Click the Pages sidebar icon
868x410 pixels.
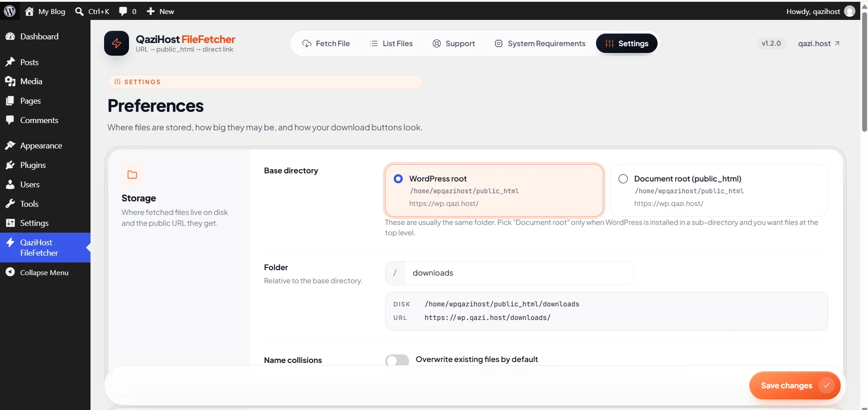coord(10,101)
